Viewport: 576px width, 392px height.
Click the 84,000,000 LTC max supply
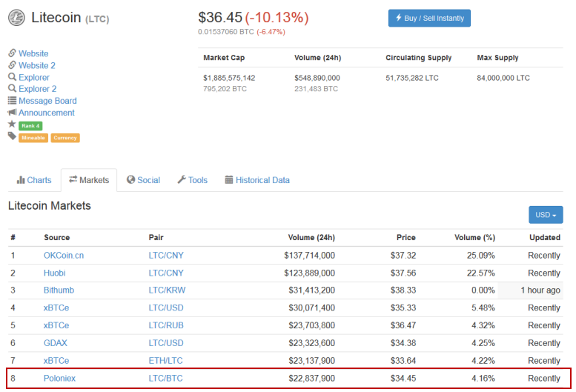coord(503,78)
